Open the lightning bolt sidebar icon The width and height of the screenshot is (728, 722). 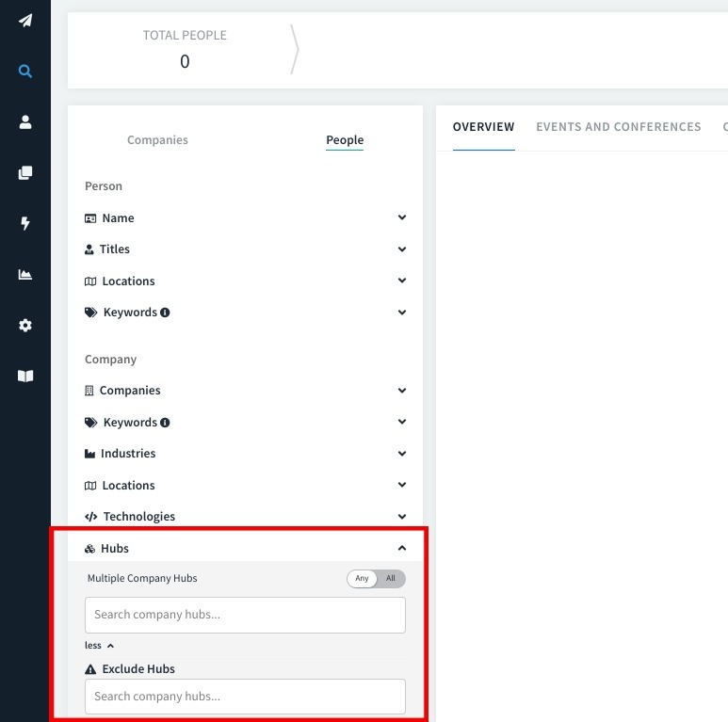pos(25,223)
